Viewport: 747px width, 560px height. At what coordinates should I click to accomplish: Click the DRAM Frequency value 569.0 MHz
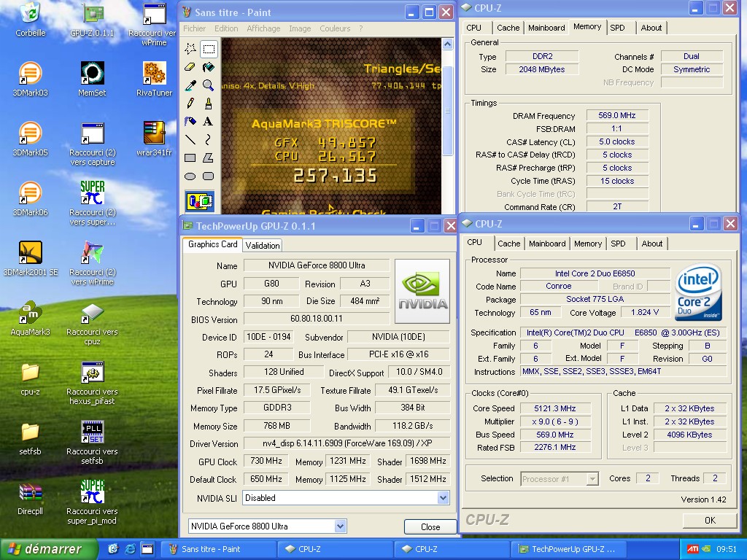[x=617, y=115]
